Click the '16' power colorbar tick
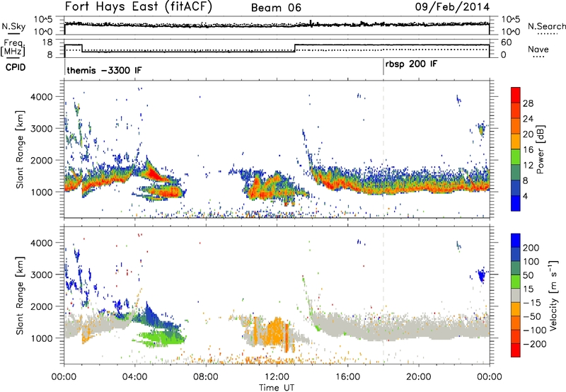 pos(528,149)
